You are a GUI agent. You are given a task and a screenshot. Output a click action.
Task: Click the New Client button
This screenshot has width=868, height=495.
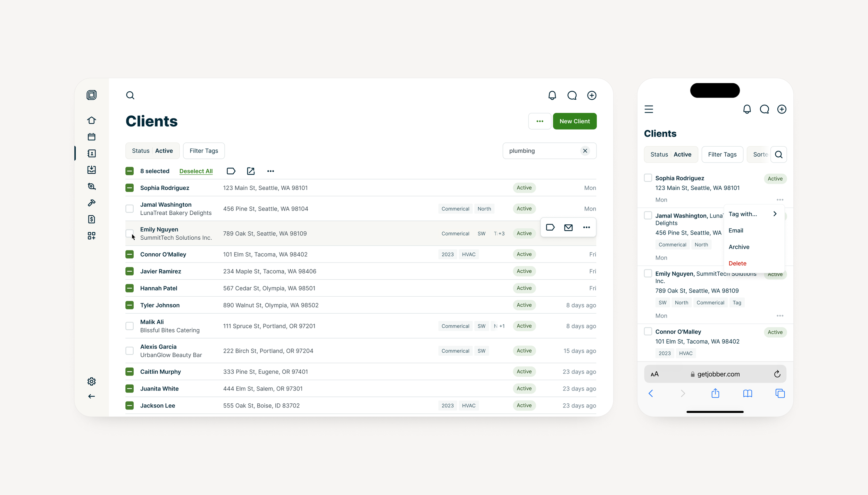point(575,121)
